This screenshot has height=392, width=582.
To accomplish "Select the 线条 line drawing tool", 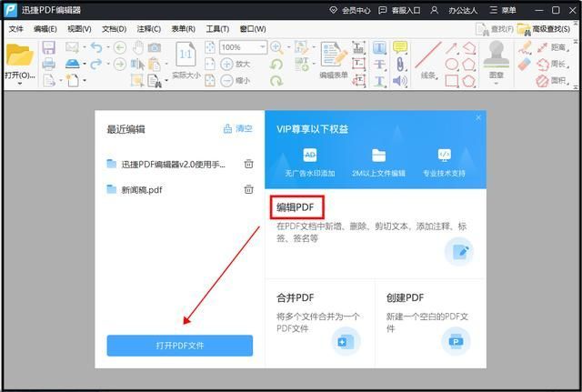I will (428, 59).
